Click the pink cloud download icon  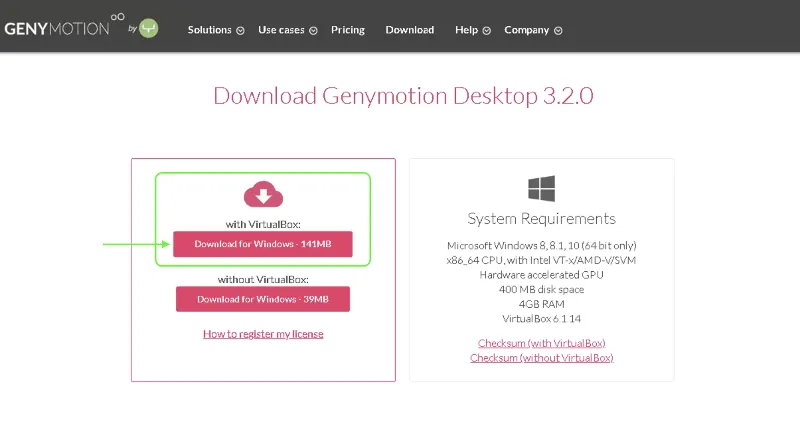tap(263, 194)
